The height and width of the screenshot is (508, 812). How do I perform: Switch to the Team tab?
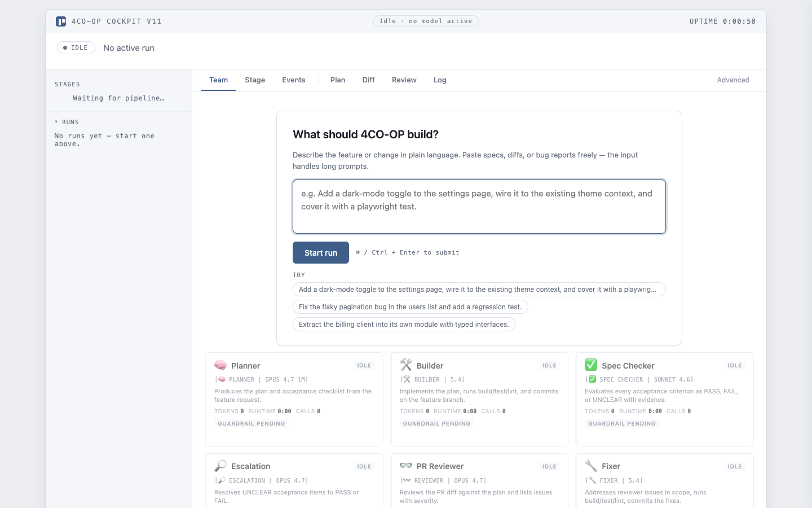[x=219, y=80]
